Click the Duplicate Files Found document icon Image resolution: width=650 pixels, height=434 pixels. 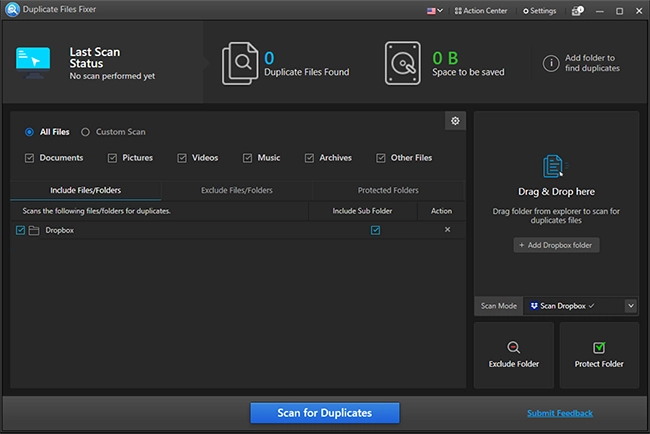[240, 63]
